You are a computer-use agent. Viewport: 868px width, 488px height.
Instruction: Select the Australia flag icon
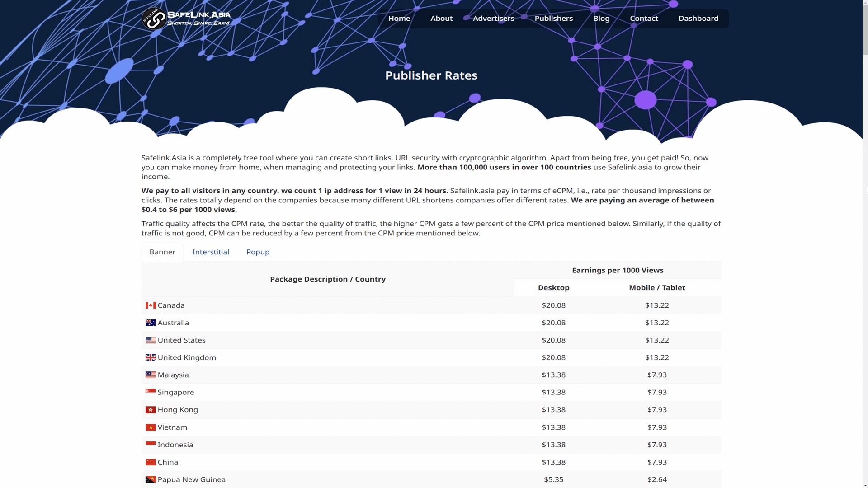[150, 322]
